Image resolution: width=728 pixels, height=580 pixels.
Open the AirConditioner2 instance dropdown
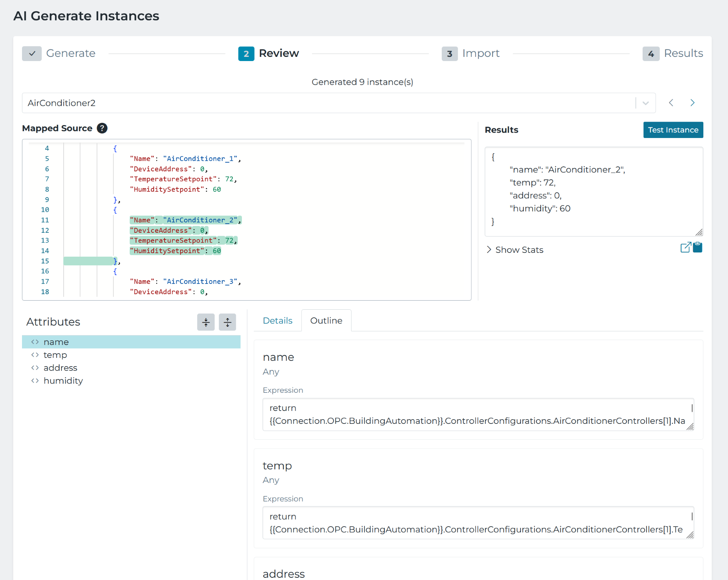[646, 103]
